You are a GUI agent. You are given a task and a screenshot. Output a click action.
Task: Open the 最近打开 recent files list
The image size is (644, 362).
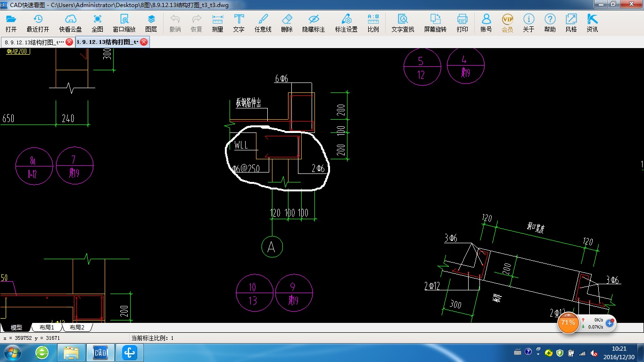click(38, 23)
